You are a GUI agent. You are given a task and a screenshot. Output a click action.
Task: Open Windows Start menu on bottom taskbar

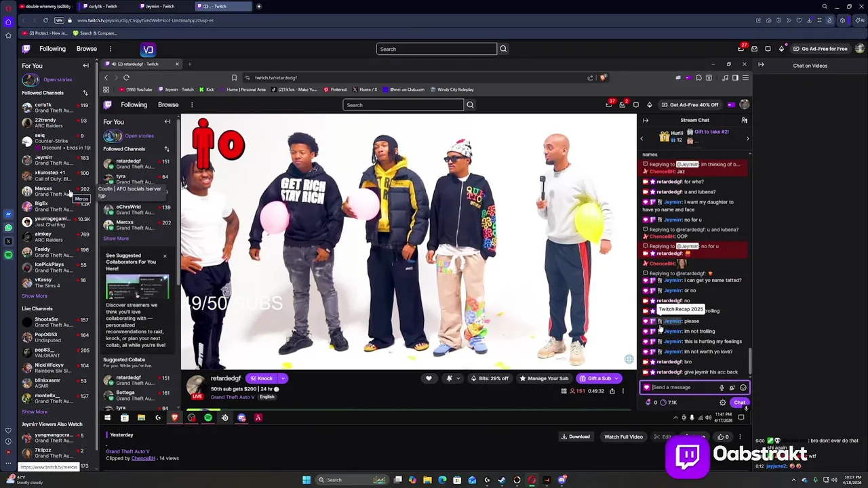[x=307, y=480]
